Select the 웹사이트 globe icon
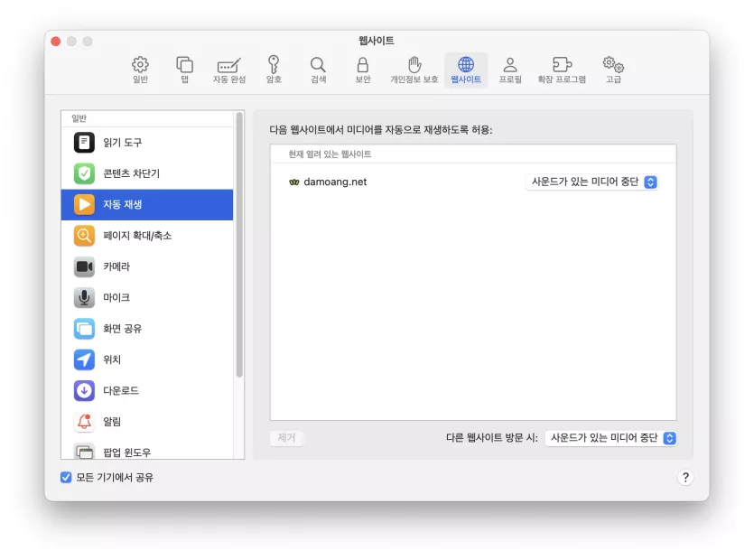This screenshot has height=560, width=754. [x=465, y=70]
